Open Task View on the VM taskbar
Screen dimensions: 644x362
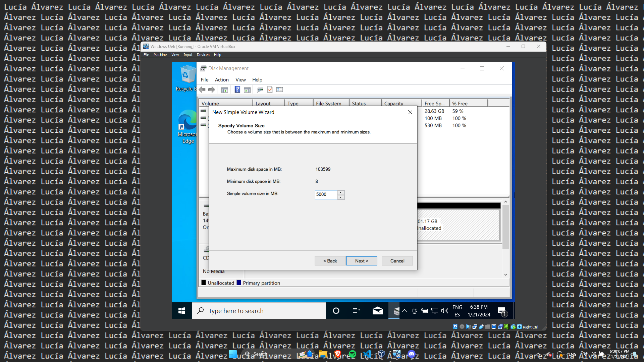[x=356, y=311]
